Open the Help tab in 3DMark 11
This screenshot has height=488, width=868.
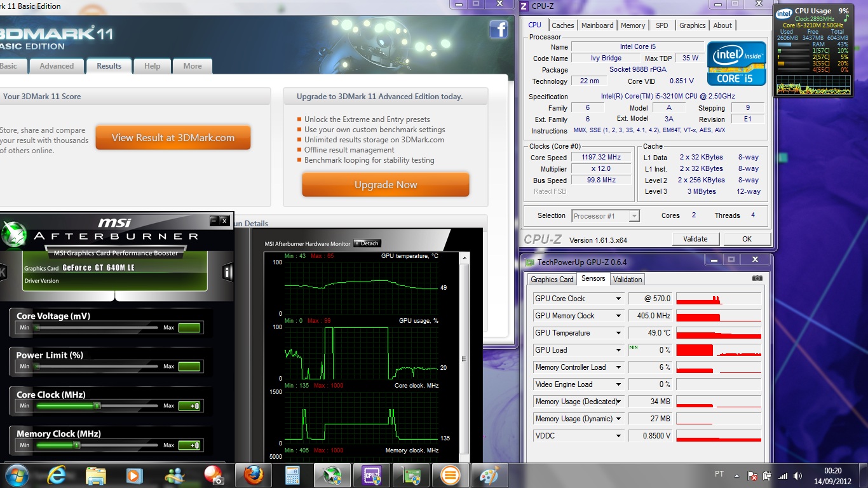click(152, 66)
